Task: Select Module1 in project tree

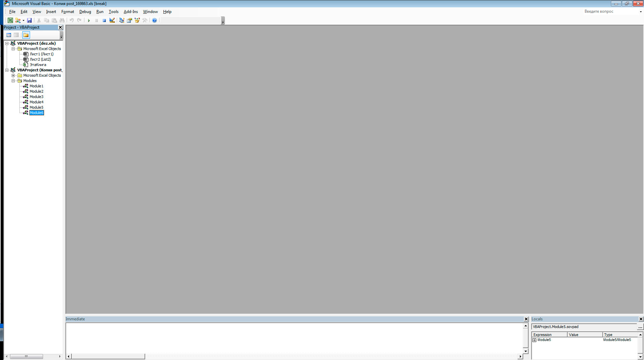Action: point(36,86)
